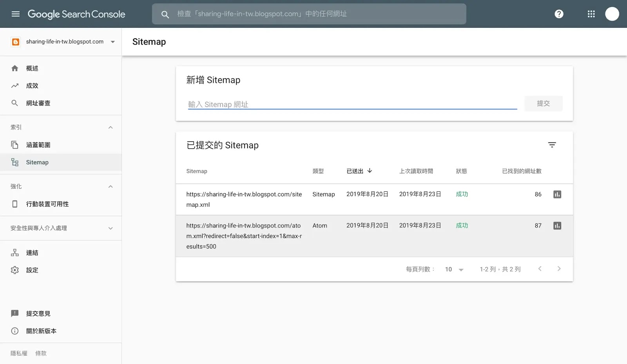Open the property selector dropdown arrow
The image size is (627, 364).
pyautogui.click(x=113, y=42)
